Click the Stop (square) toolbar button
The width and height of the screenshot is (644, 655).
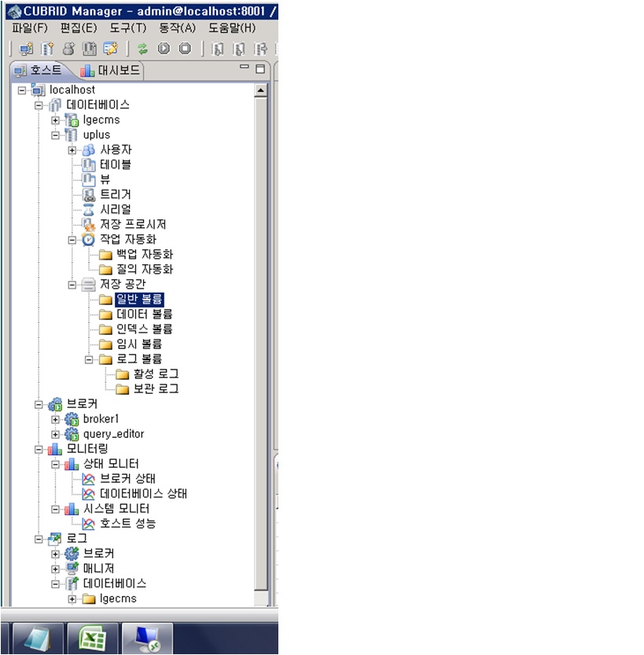(x=185, y=49)
